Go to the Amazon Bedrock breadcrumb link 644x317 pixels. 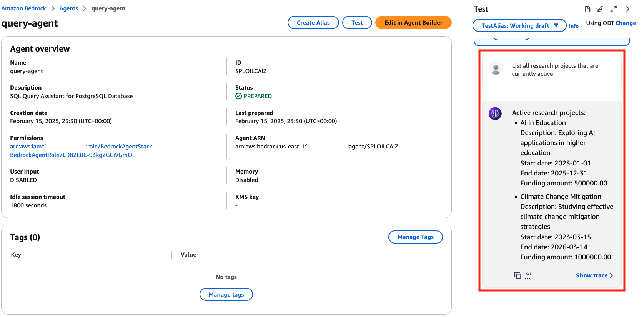24,8
